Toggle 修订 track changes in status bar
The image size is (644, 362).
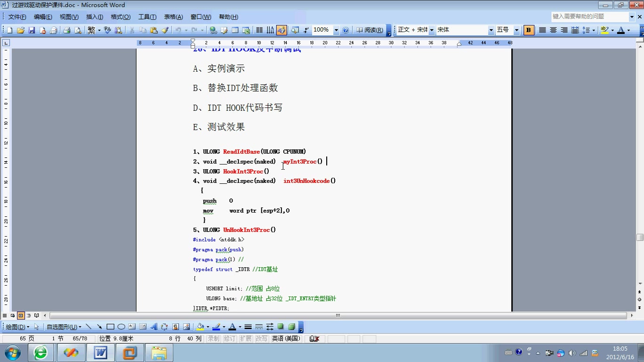pos(229,338)
